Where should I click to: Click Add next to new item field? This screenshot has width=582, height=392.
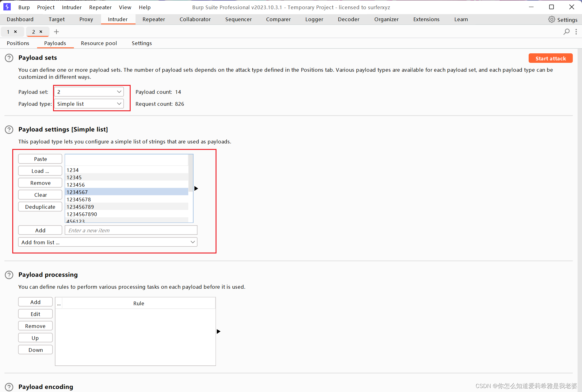pyautogui.click(x=40, y=230)
